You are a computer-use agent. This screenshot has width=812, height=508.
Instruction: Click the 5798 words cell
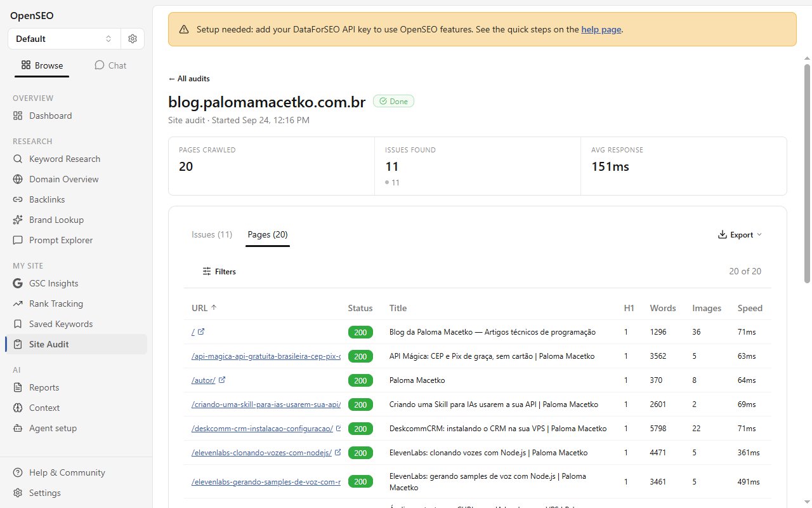point(658,429)
